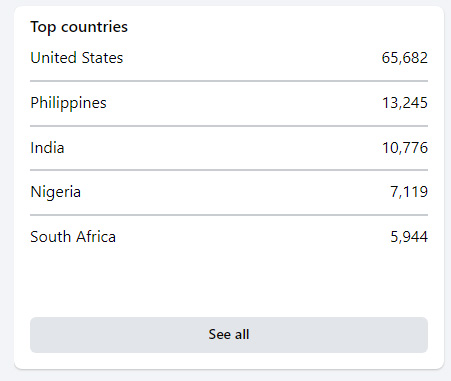Click the word Top in heading
This screenshot has width=451, height=381.
click(x=43, y=27)
